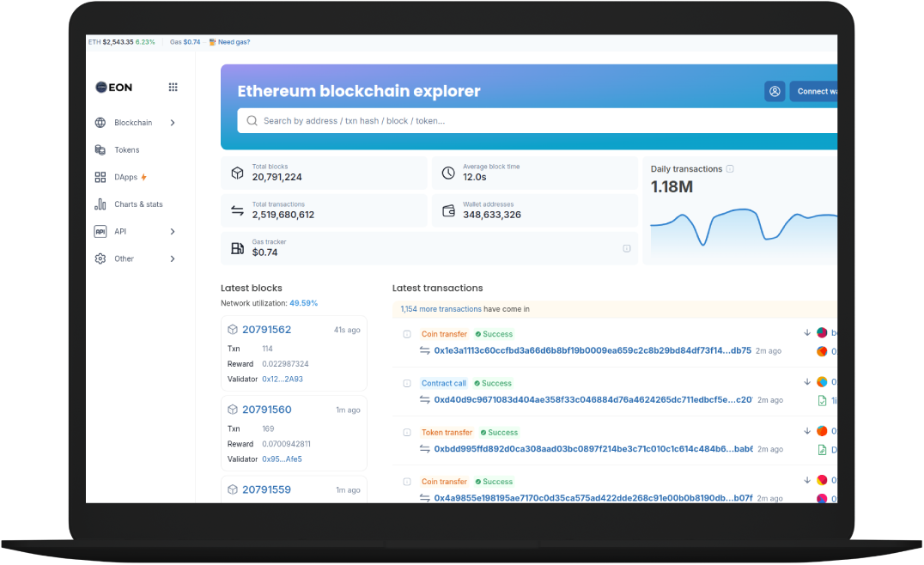This screenshot has height=565, width=924.
Task: Open transaction hash 0x4a9855e198195
Action: [593, 498]
